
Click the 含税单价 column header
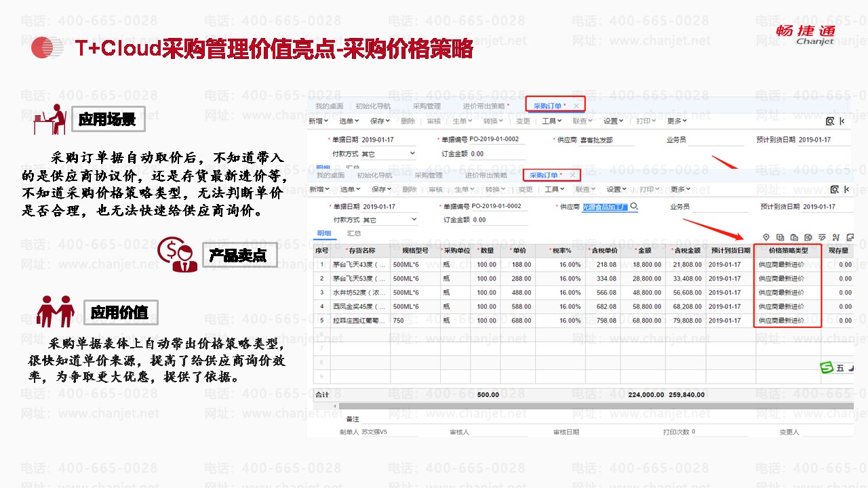point(601,251)
